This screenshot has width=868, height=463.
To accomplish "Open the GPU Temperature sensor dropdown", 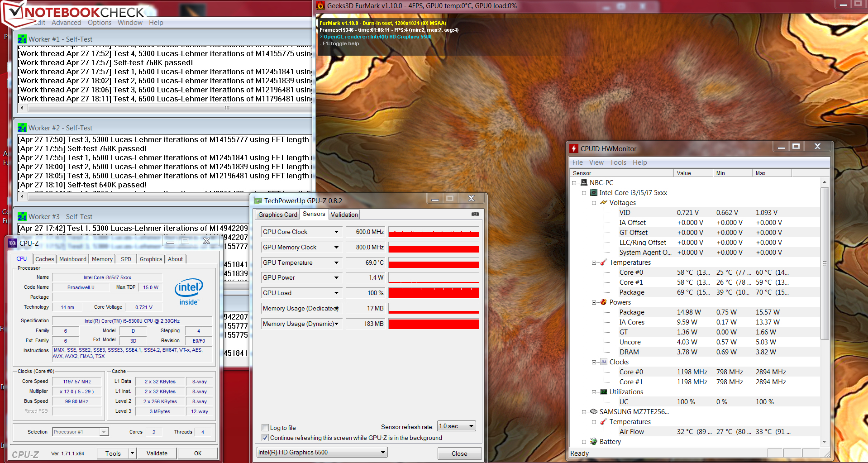I will (336, 263).
